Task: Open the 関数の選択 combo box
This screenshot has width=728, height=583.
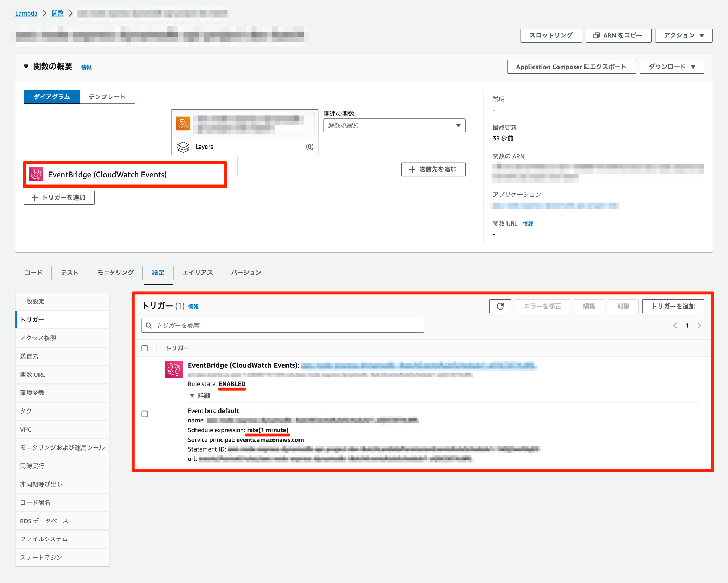Action: tap(394, 125)
